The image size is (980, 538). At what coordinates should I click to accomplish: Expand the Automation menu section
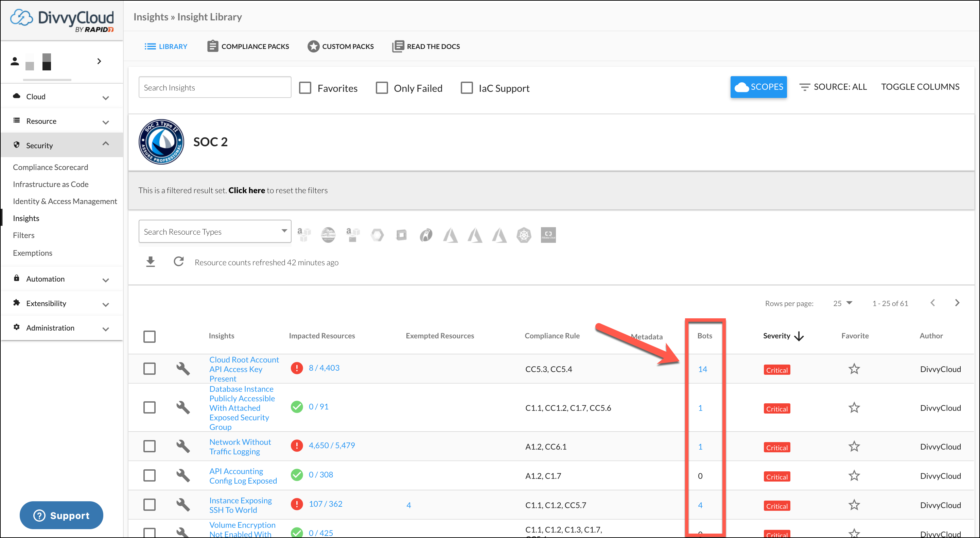coord(62,279)
